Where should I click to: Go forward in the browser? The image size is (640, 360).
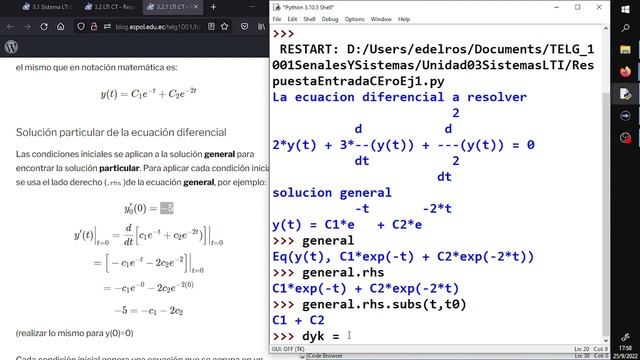27,27
